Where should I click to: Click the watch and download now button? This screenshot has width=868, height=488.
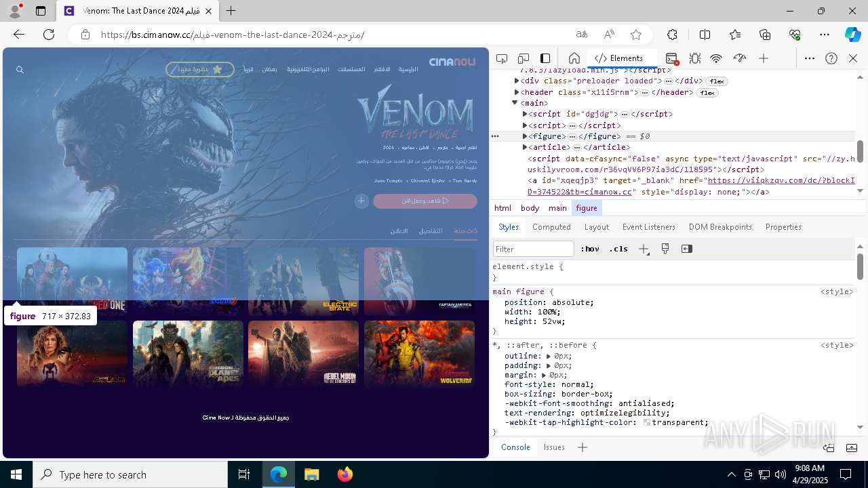click(x=425, y=201)
